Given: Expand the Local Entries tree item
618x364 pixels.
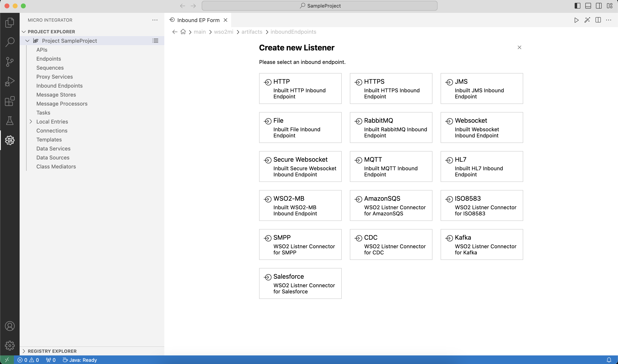Looking at the screenshot, I should (x=31, y=122).
